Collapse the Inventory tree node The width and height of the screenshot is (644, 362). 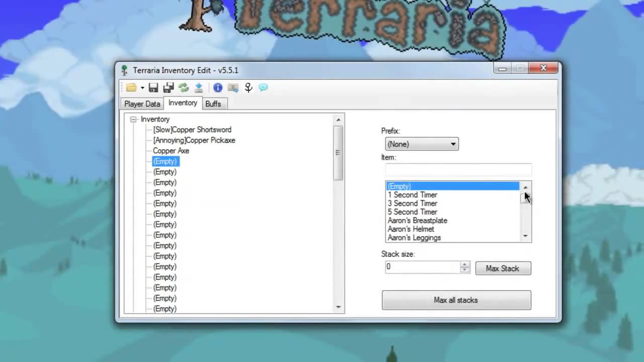point(133,119)
